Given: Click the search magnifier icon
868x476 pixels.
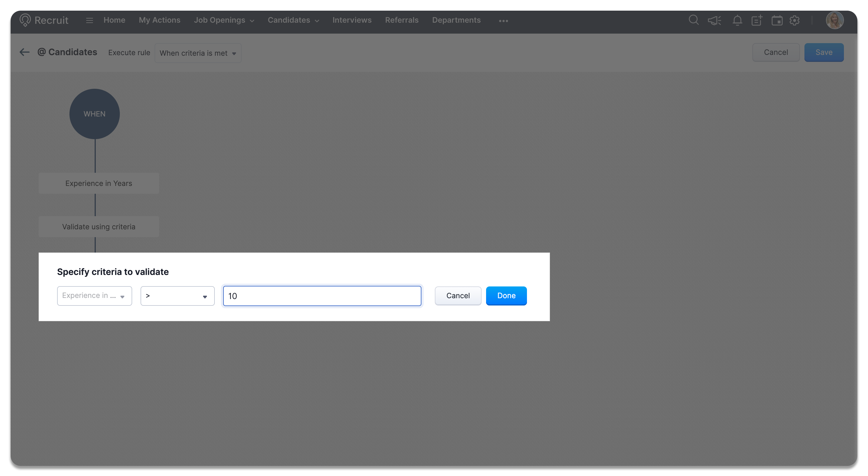Looking at the screenshot, I should pyautogui.click(x=693, y=20).
